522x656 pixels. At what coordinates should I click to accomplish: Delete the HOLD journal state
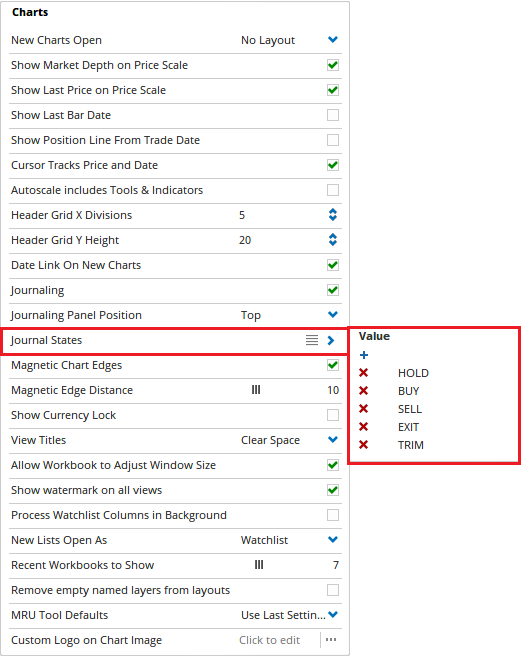tap(363, 373)
